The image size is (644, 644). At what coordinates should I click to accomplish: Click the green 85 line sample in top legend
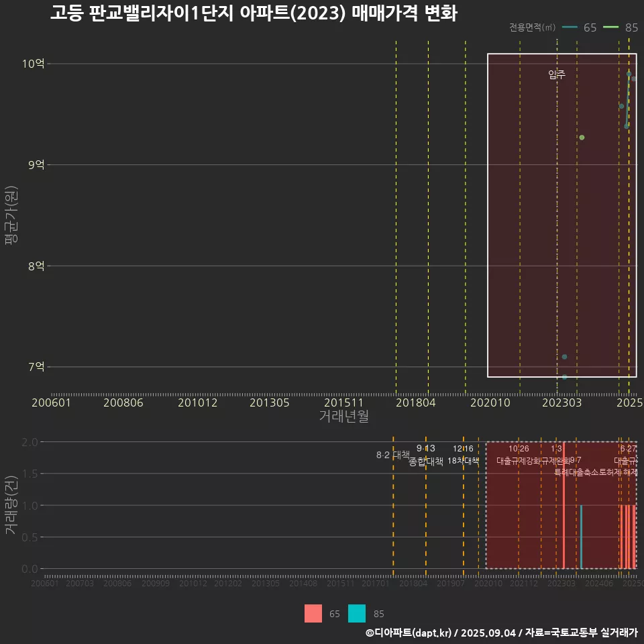click(610, 28)
